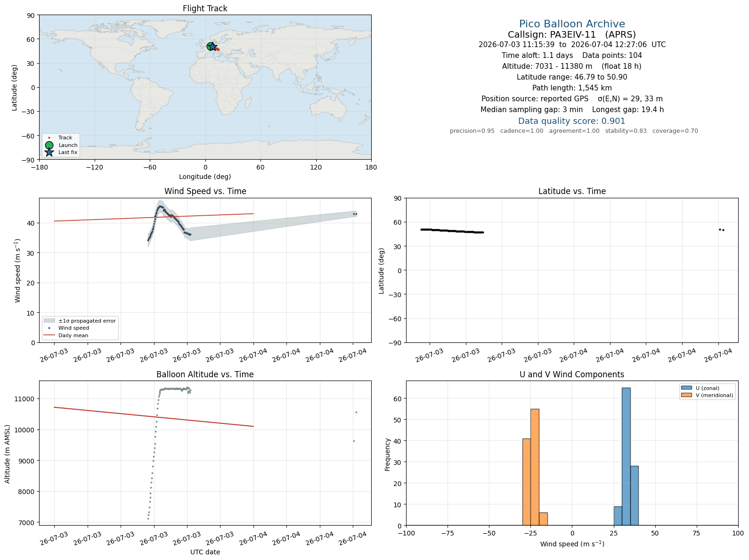Viewport: 749px width, 560px height.
Task: Click the "UTC date" x-axis label
Action: click(205, 552)
